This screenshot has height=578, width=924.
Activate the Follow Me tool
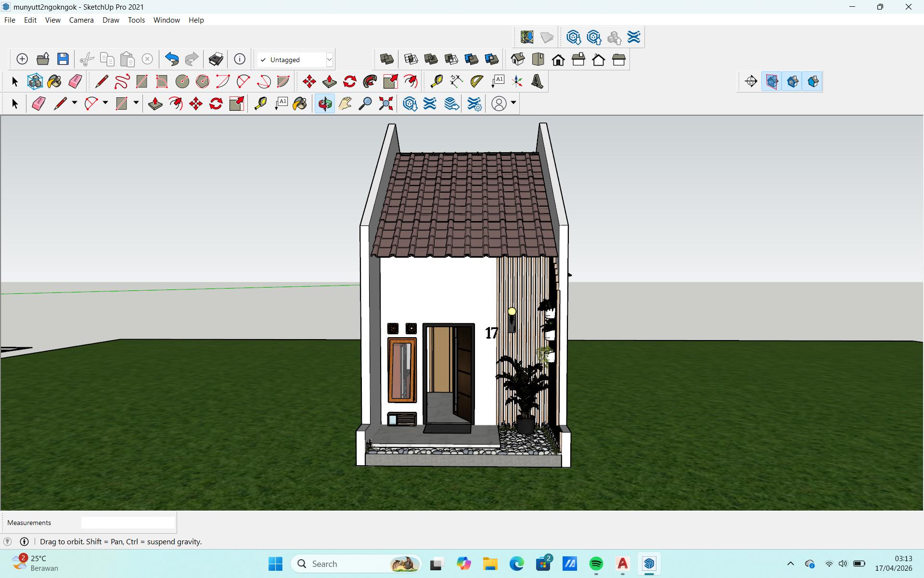point(370,81)
